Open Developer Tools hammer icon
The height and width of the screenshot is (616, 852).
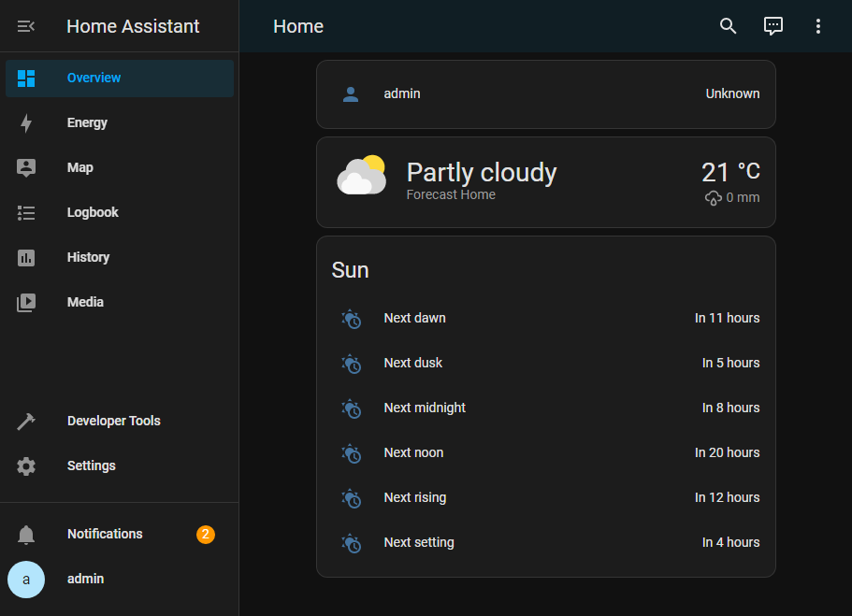click(26, 422)
